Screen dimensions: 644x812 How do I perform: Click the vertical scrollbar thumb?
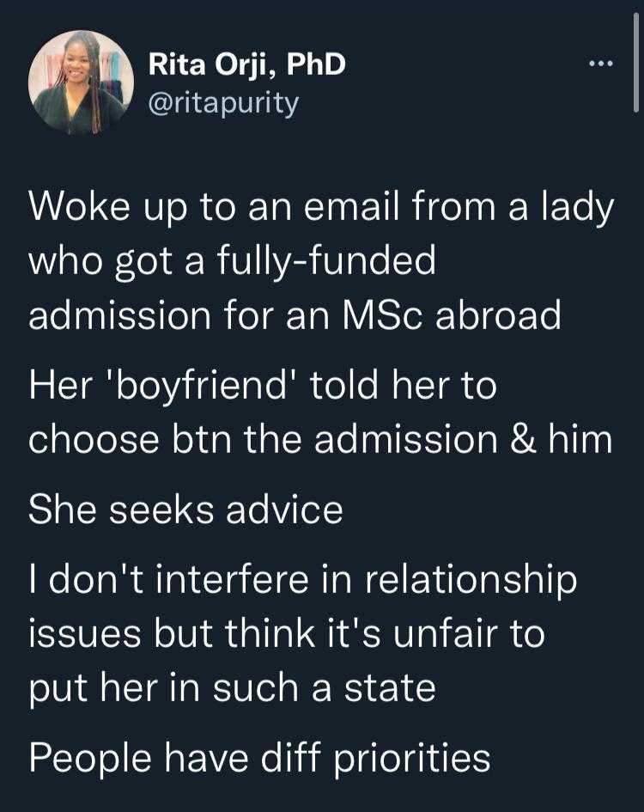[636, 62]
